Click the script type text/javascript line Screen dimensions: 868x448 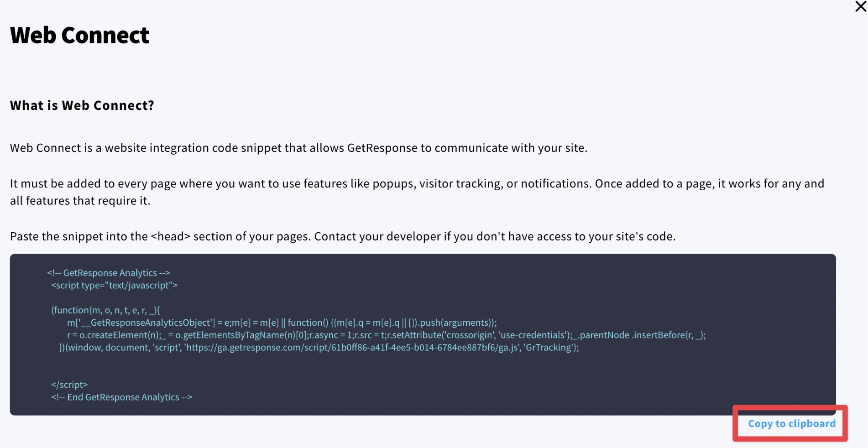click(114, 285)
